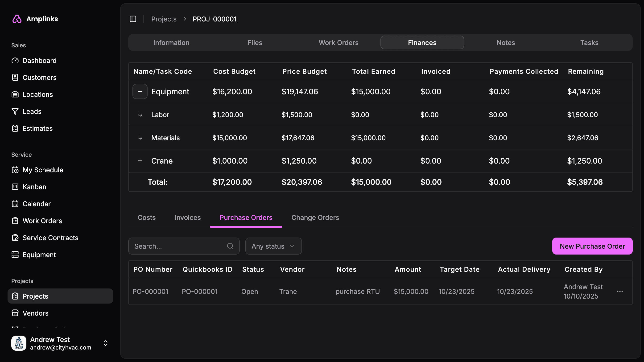Open the Kanban board icon
Image resolution: width=644 pixels, height=362 pixels.
click(15, 187)
